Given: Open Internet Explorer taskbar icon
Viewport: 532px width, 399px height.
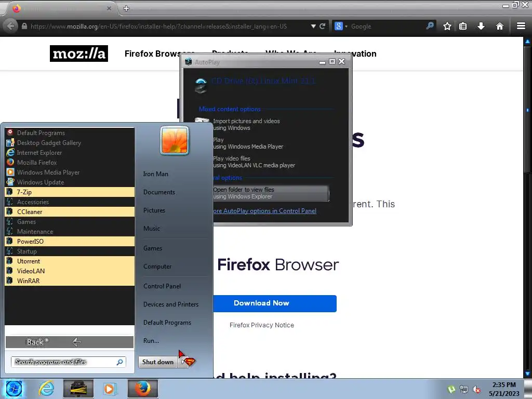Looking at the screenshot, I should click(46, 389).
